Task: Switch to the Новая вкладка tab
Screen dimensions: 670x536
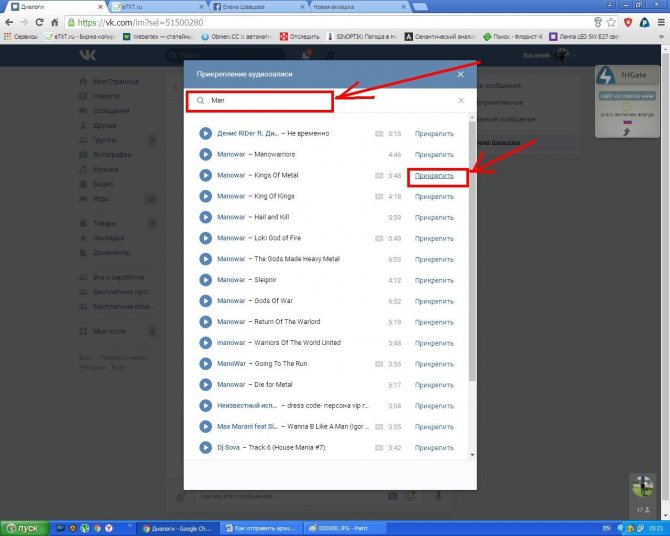Action: coord(359,7)
